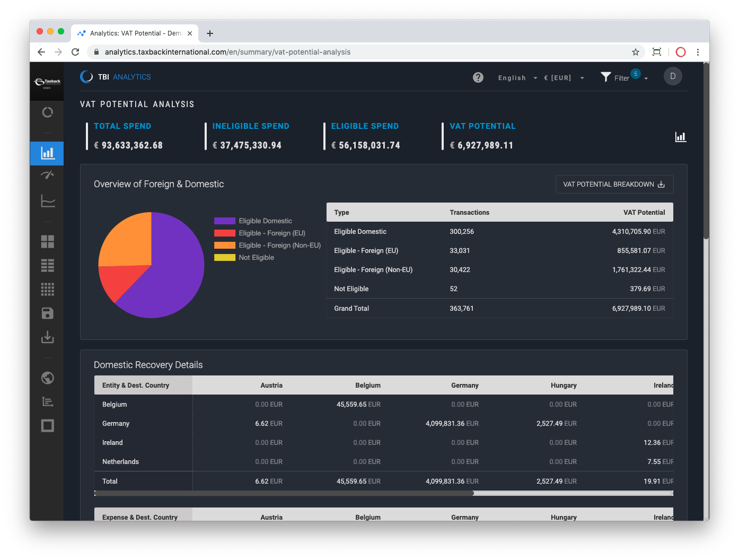
Task: Click the TBI Analytics logo
Action: click(116, 77)
